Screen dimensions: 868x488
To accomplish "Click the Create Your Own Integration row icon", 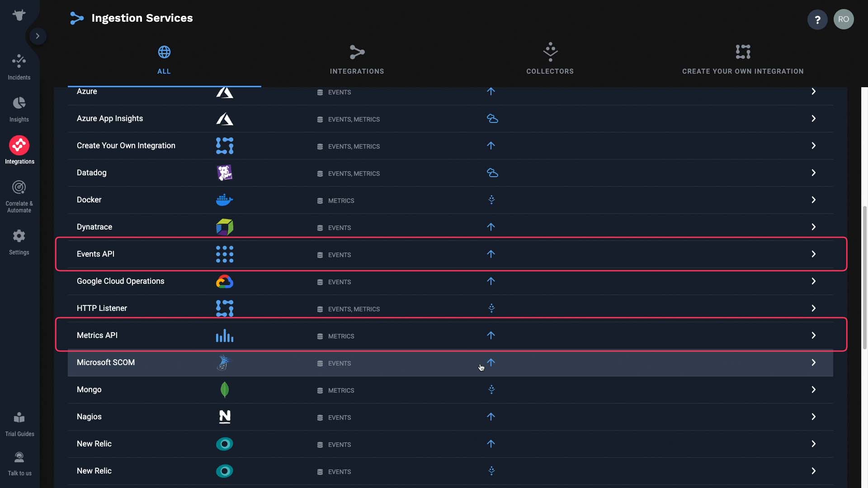I will tap(225, 145).
